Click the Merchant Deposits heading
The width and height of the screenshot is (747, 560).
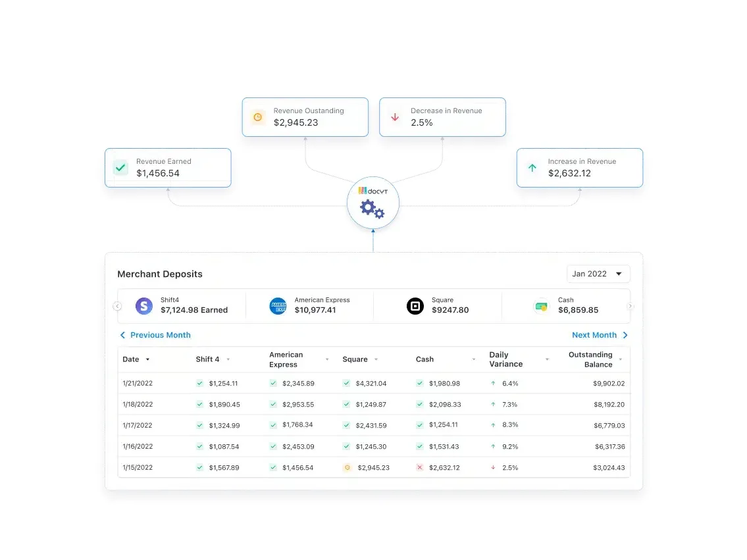point(159,274)
